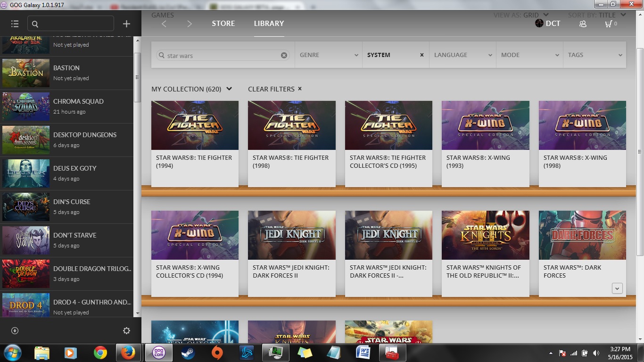Open X-Wing (1993) game tile
This screenshot has height=362, width=644.
pos(486,143)
